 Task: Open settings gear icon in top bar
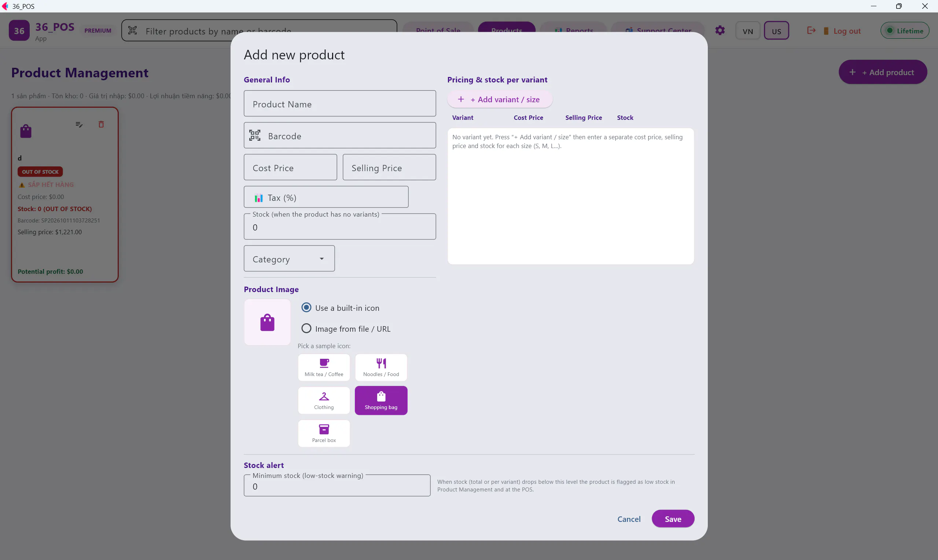pos(720,30)
